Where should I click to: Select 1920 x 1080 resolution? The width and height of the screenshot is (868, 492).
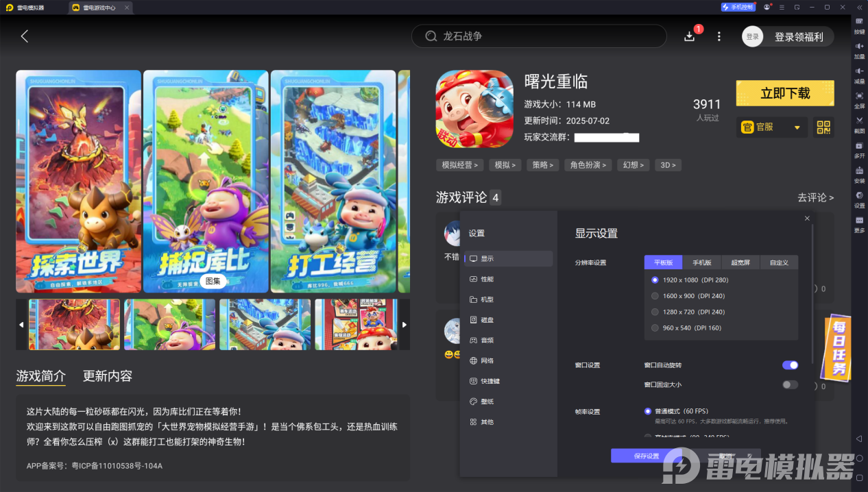pyautogui.click(x=689, y=280)
